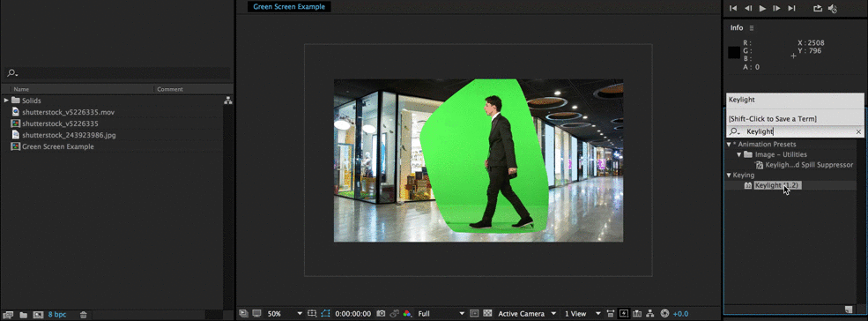
Task: Open the effects search magnifier options
Action: click(734, 131)
